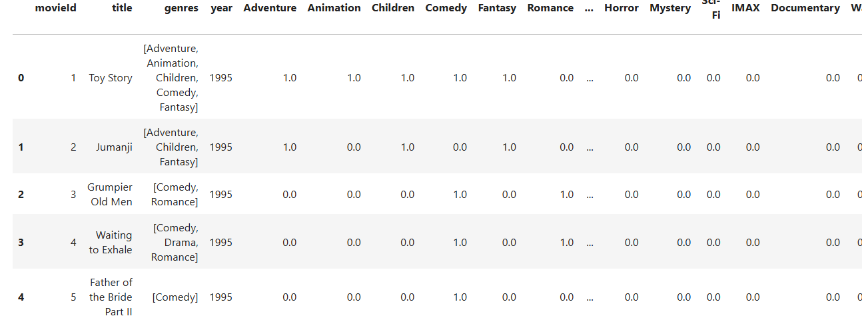Click the Documentary column header
The height and width of the screenshot is (336, 868).
pyautogui.click(x=805, y=8)
